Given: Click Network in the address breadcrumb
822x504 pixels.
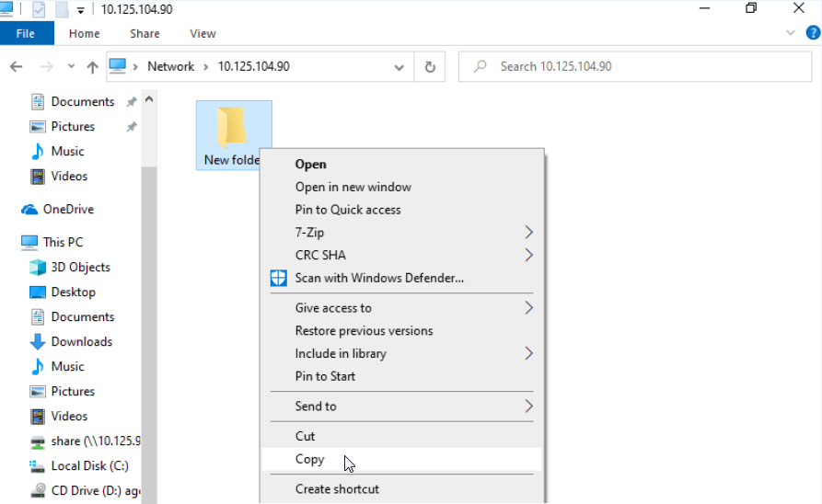Looking at the screenshot, I should [x=170, y=66].
